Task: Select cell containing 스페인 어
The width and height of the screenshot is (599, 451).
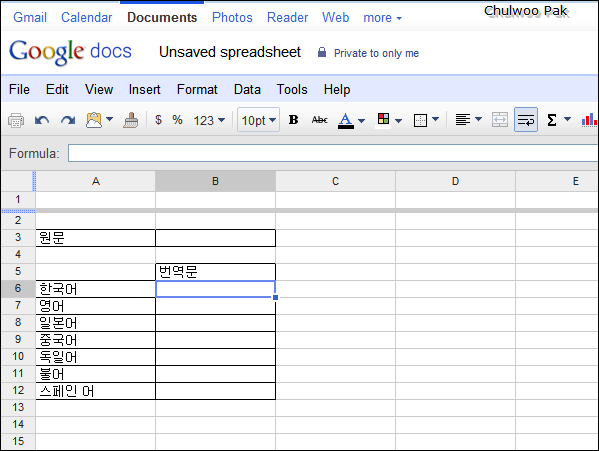Action: tap(96, 391)
